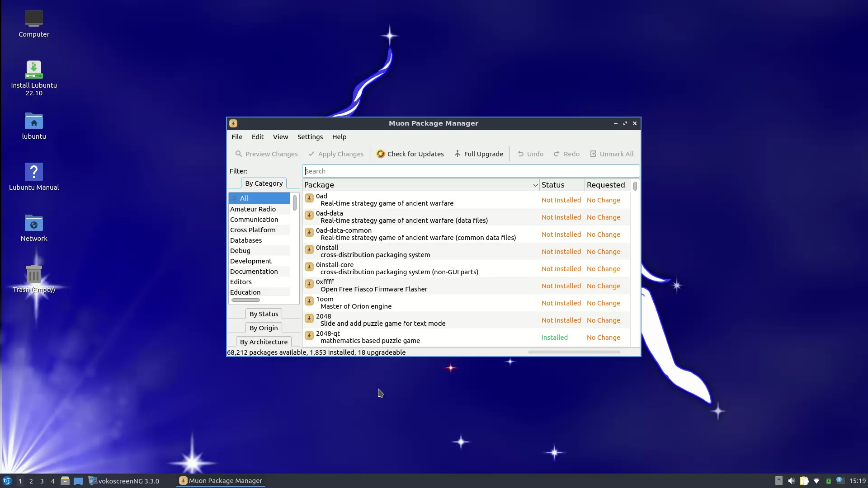This screenshot has width=868, height=488.
Task: Click the Status column header
Action: pyautogui.click(x=562, y=185)
